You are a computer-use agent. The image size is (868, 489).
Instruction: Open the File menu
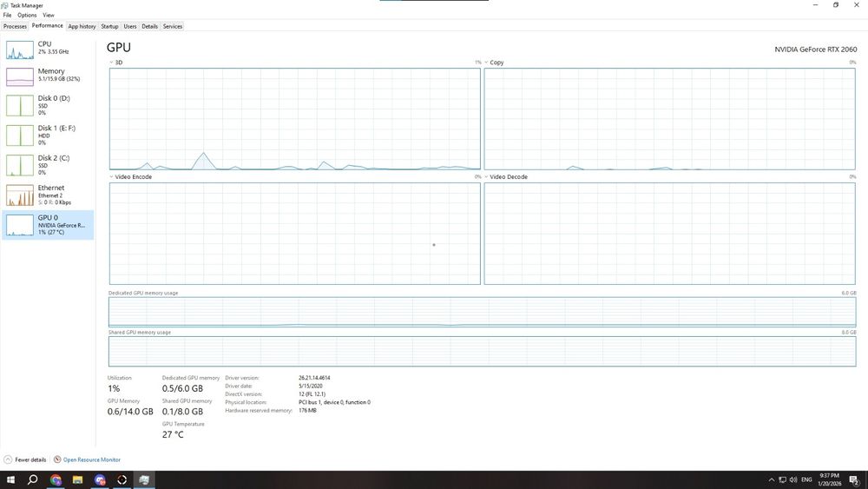click(x=7, y=15)
